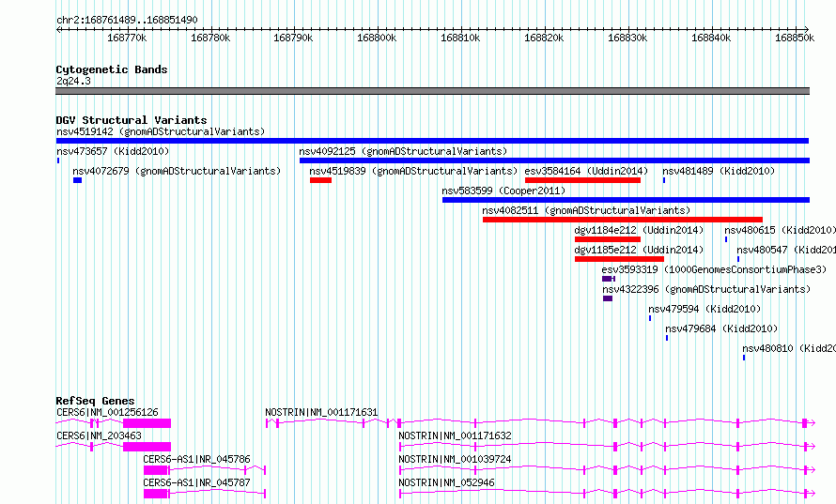Open nsv480615 variant label

[780, 230]
